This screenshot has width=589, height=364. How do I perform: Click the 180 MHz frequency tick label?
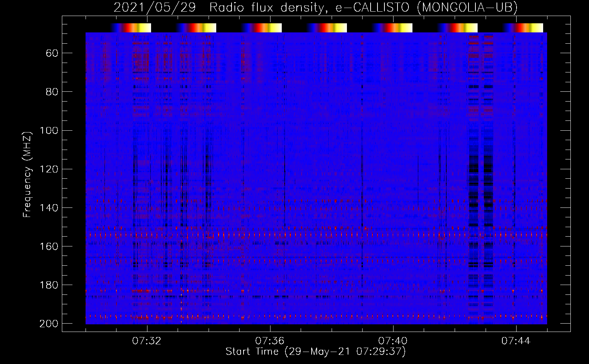pyautogui.click(x=49, y=285)
